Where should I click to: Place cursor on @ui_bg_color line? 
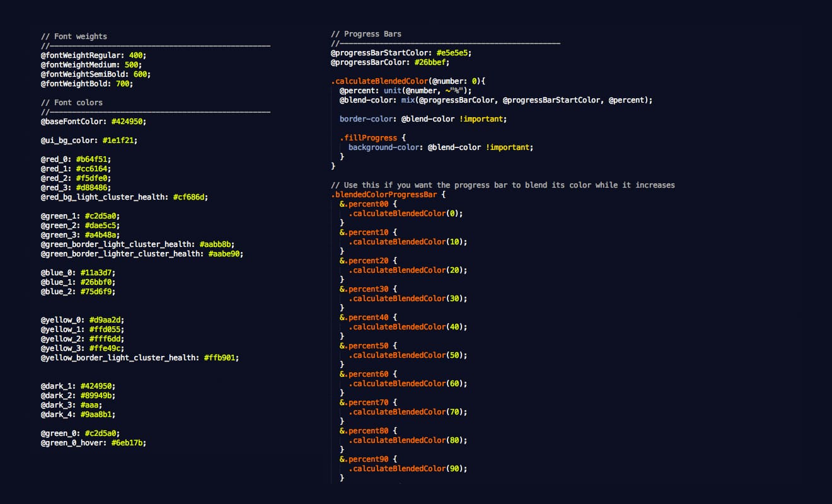[89, 140]
